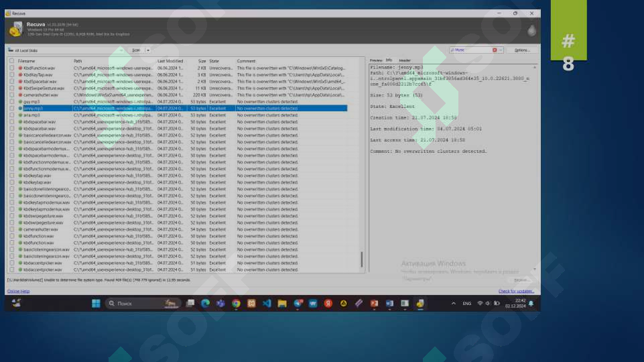Image resolution: width=644 pixels, height=362 pixels.
Task: Open the taskbar clock and date
Action: coord(515,304)
